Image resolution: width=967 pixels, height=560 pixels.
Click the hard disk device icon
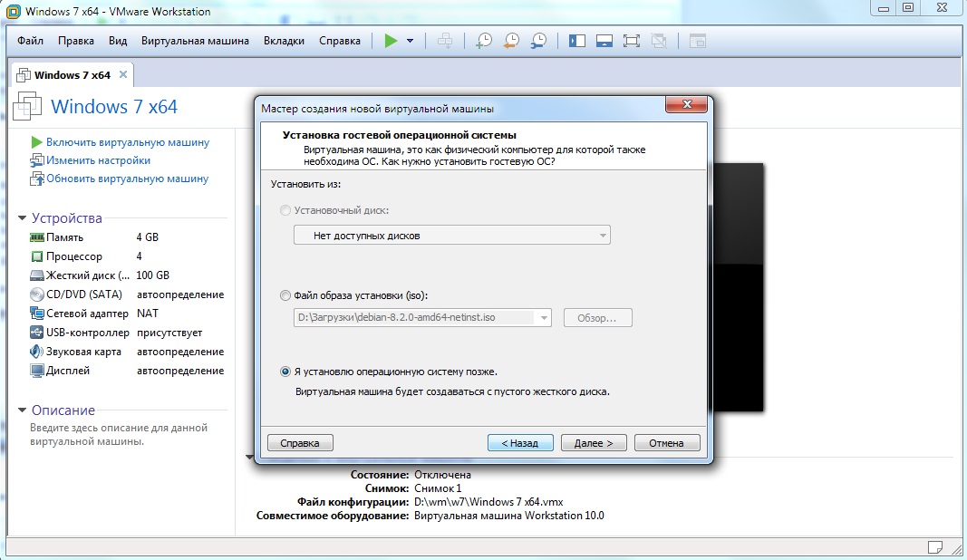tap(36, 275)
